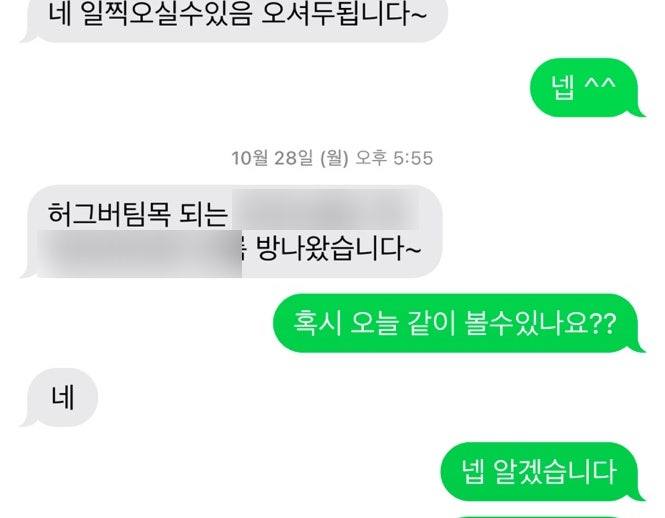
Task: Click the ^^ emoticon in green bubble
Action: coord(600,84)
